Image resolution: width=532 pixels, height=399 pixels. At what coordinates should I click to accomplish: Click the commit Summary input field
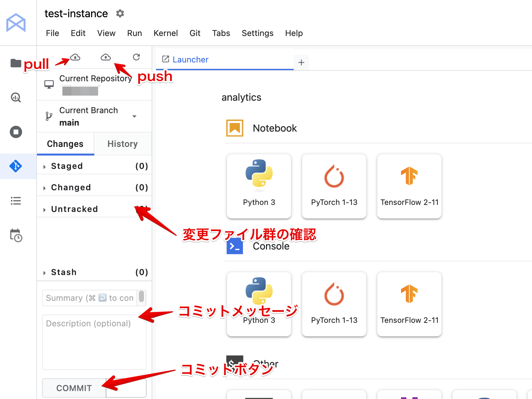click(x=90, y=298)
